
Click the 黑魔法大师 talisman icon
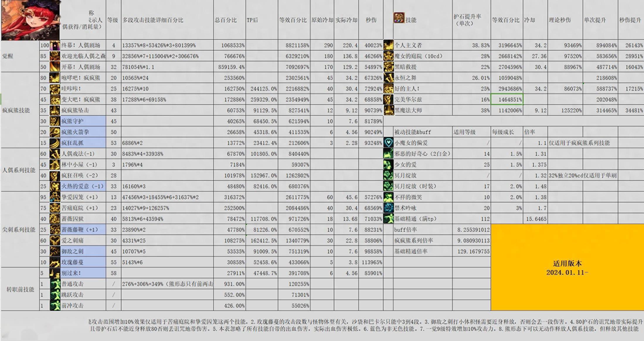(x=388, y=110)
